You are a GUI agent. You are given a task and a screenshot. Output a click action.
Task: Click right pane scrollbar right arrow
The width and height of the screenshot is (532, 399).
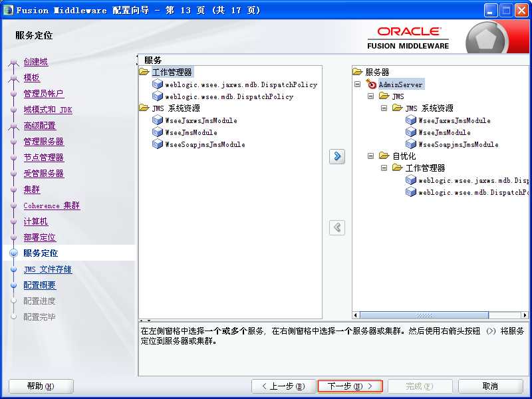pos(525,315)
